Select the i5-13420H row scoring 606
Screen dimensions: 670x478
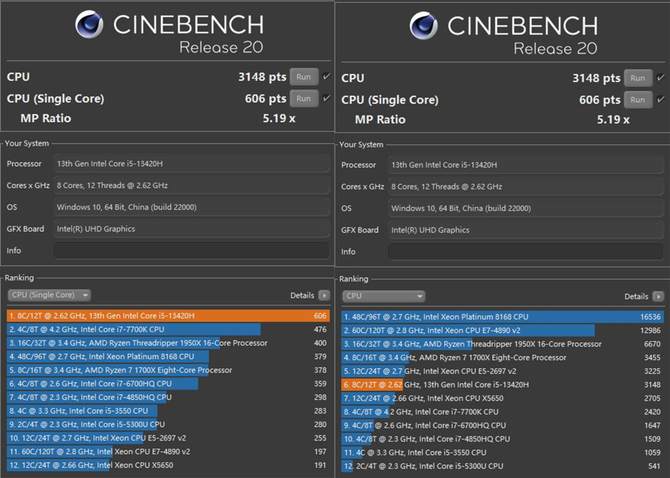coord(168,316)
